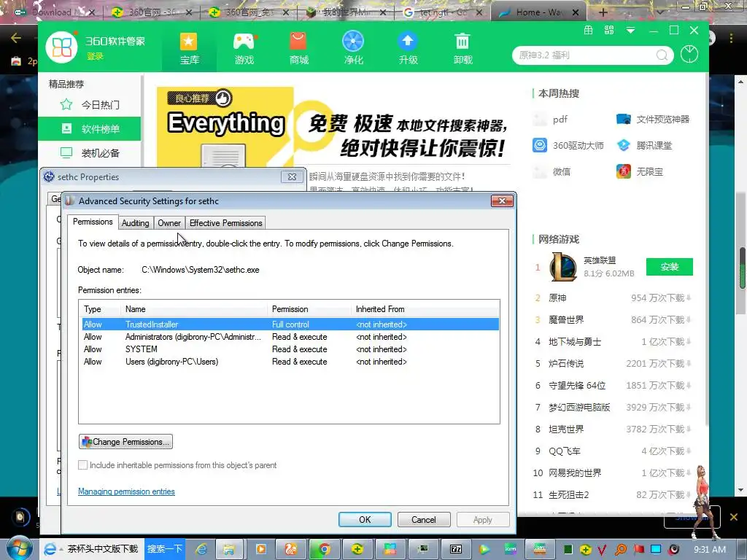Viewport: 747px width, 560px height.
Task: Click the 360软件管家 logo icon
Action: click(x=62, y=47)
